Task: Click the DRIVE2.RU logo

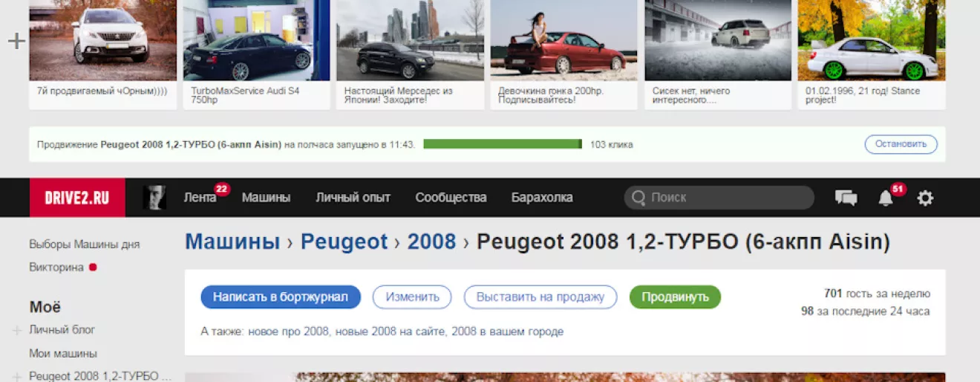Action: click(77, 198)
